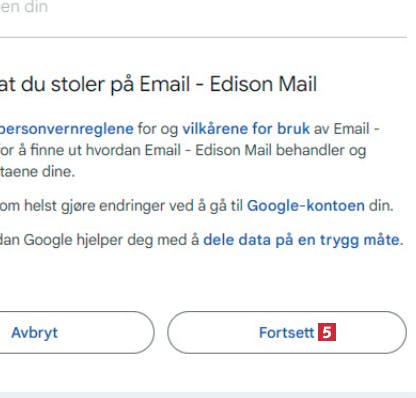Image resolution: width=416 pixels, height=398 pixels.
Task: Click the heading text 'stoler på'
Action: coord(93,84)
